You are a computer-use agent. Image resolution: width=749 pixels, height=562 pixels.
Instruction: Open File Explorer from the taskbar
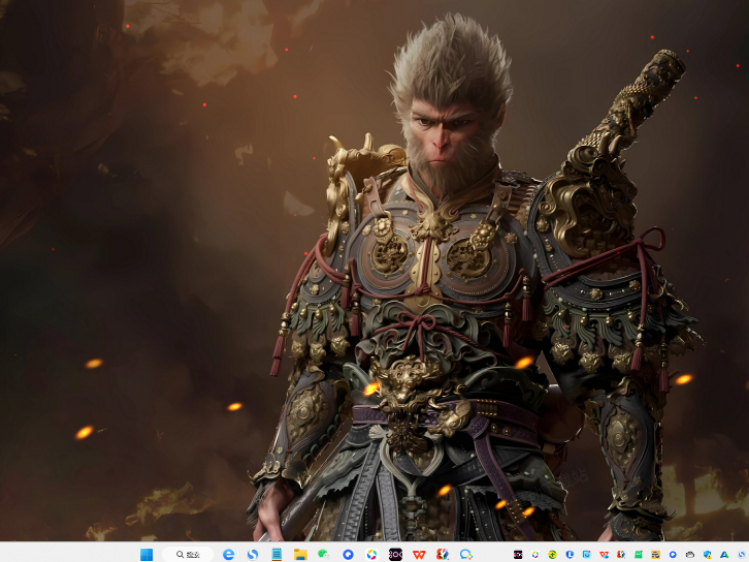pos(300,554)
